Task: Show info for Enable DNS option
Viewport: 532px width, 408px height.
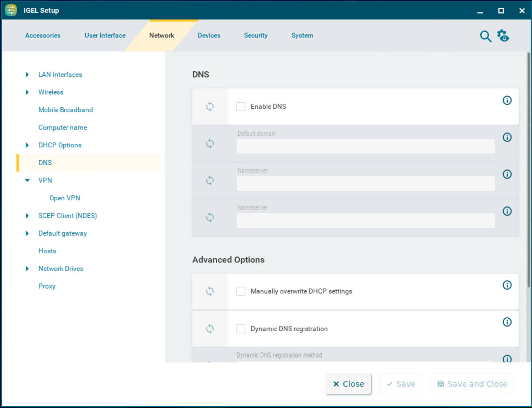Action: click(x=507, y=100)
